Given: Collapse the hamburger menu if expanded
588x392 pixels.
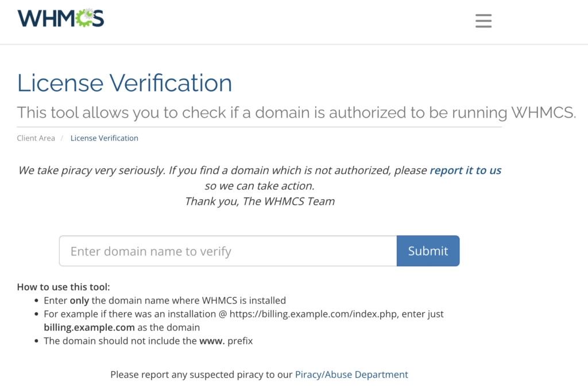Looking at the screenshot, I should pos(483,21).
